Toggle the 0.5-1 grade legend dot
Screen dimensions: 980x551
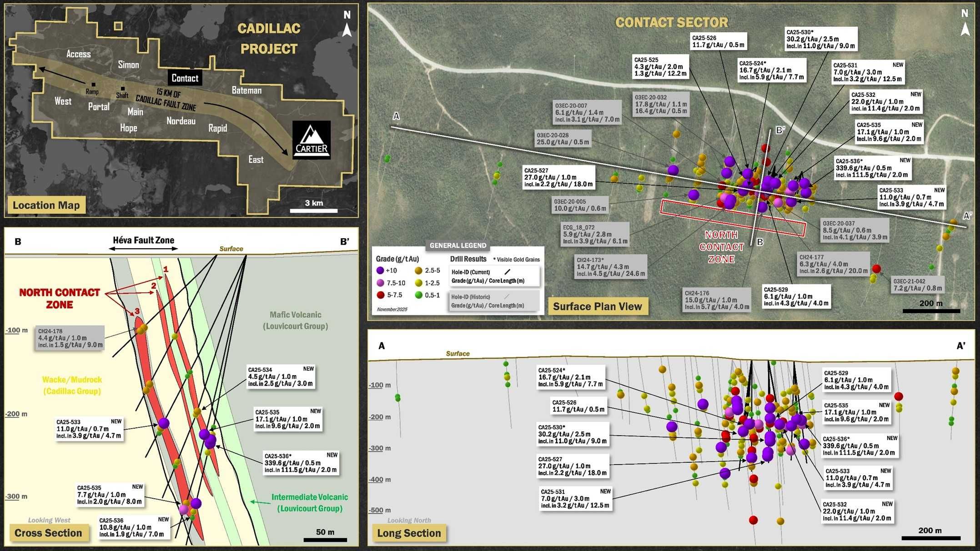point(419,295)
